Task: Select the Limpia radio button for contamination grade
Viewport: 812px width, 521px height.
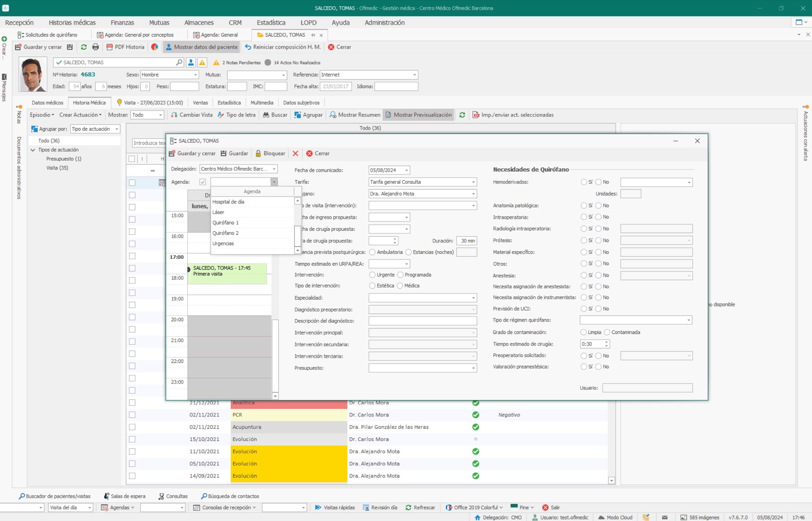Action: pos(583,332)
